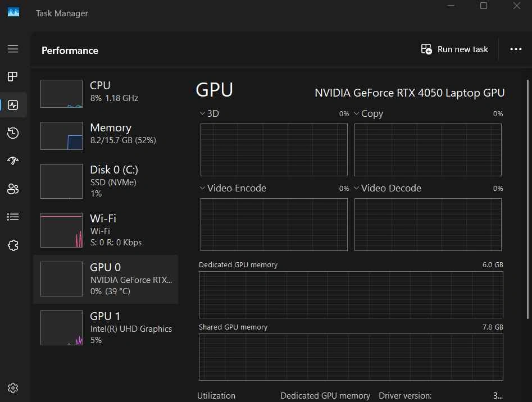
Task: Open the 3D engine dropdown chevron
Action: [x=202, y=113]
